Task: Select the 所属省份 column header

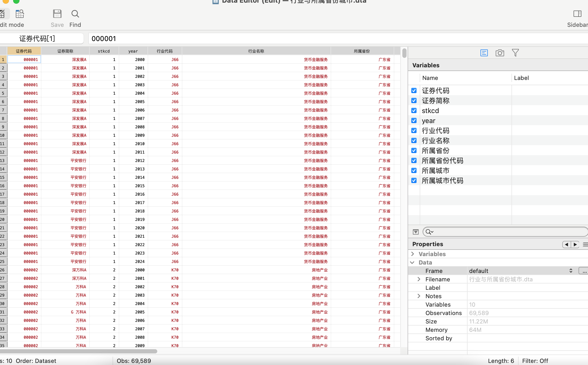Action: tap(362, 51)
